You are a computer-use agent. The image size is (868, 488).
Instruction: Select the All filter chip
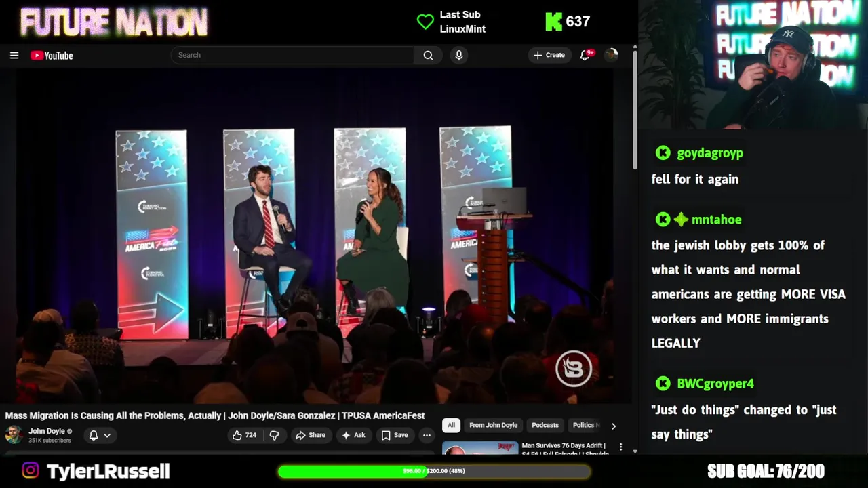(451, 425)
